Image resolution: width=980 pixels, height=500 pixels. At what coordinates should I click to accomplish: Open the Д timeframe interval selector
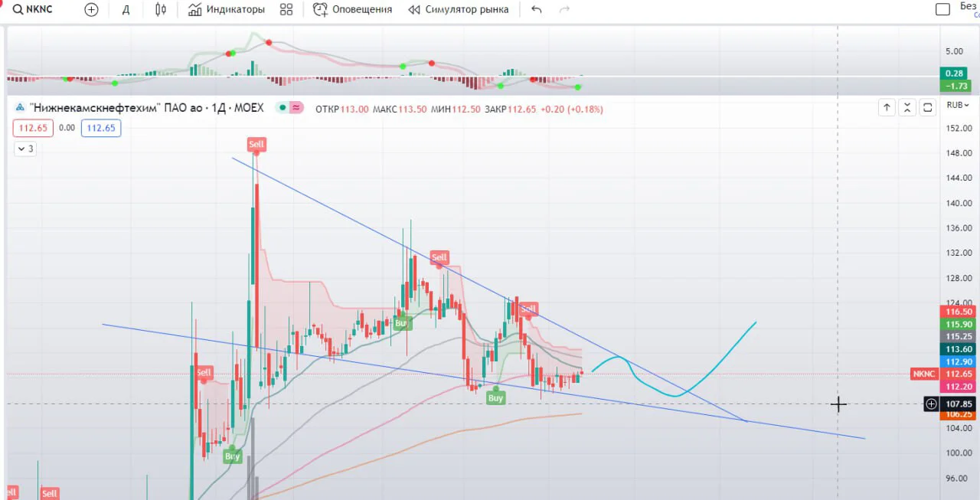126,9
